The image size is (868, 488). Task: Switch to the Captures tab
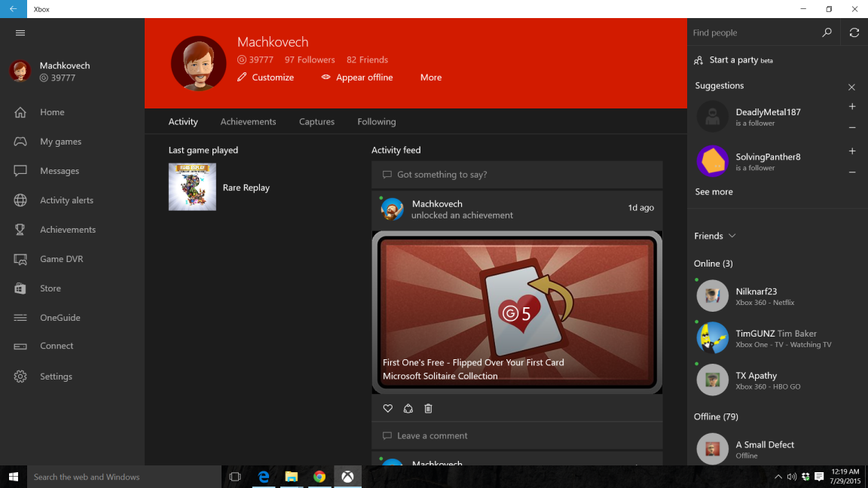(x=316, y=121)
